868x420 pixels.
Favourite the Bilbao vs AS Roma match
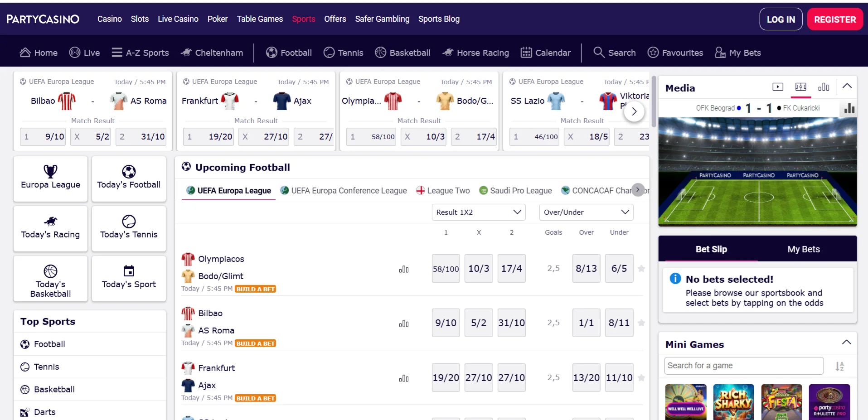pos(641,323)
